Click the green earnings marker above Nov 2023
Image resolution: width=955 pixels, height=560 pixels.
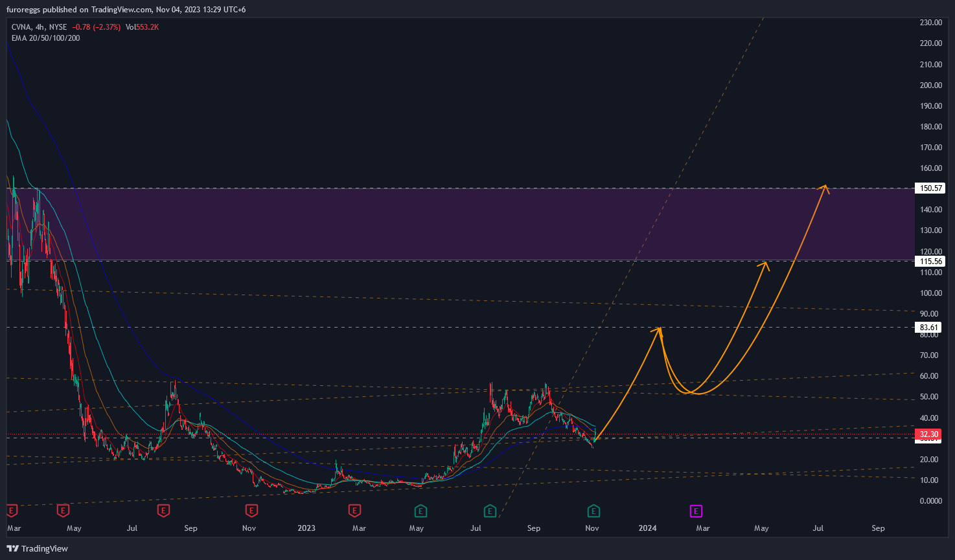(x=593, y=511)
